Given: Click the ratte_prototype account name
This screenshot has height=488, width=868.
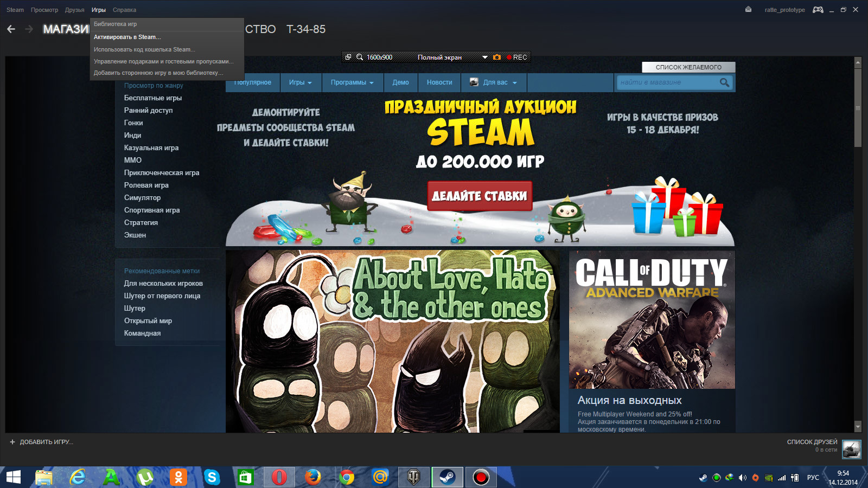Looking at the screenshot, I should (784, 10).
